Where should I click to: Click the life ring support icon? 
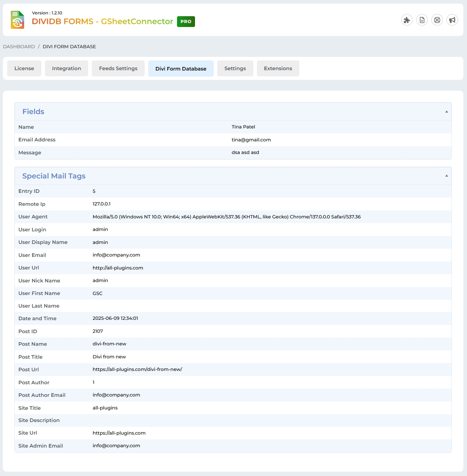(437, 20)
